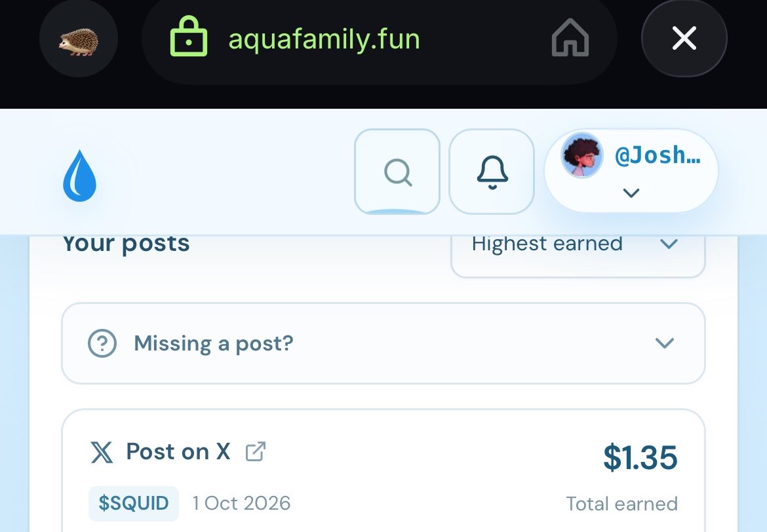Open the external link icon beside Post on X
Viewport: 767px width, 532px height.
(256, 451)
